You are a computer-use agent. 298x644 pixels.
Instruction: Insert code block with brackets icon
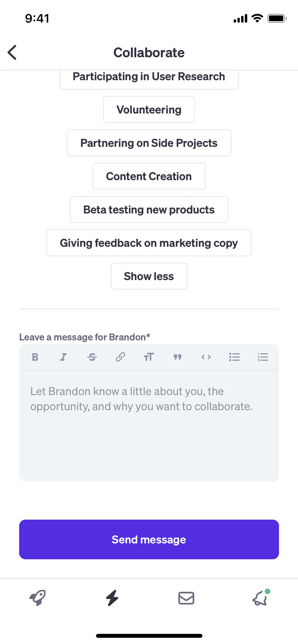(x=206, y=357)
